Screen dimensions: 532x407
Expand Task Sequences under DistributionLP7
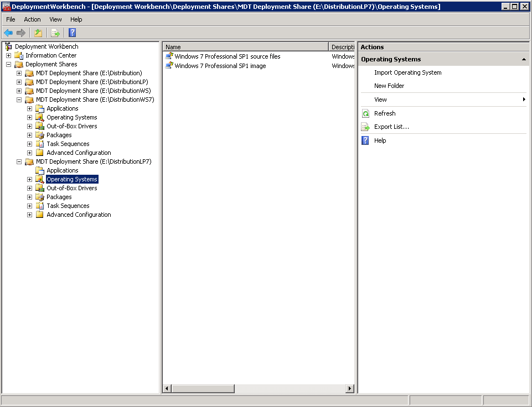tap(29, 206)
